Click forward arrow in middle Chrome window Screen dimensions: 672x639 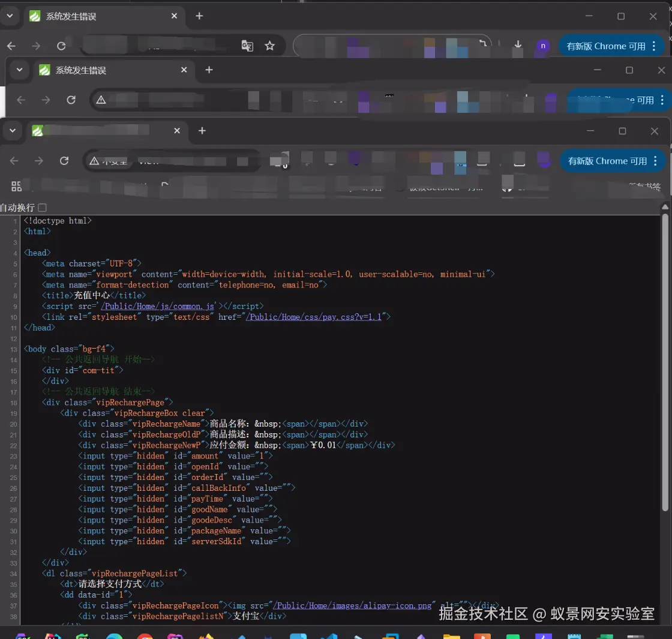pyautogui.click(x=46, y=100)
